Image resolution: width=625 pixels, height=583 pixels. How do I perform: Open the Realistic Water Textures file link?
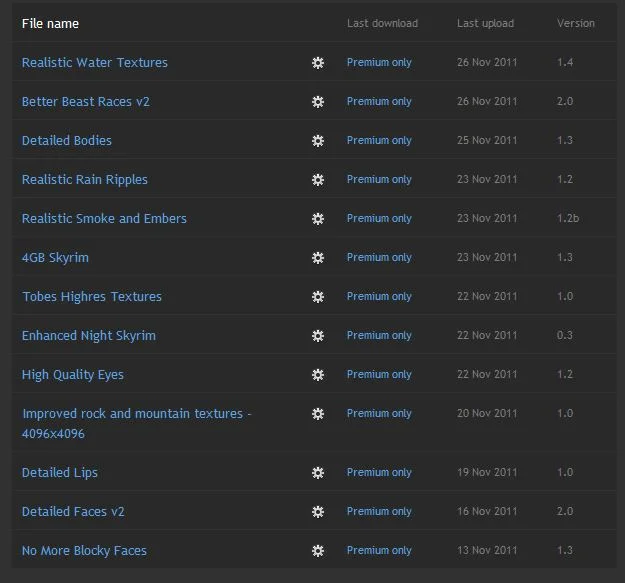tap(95, 63)
